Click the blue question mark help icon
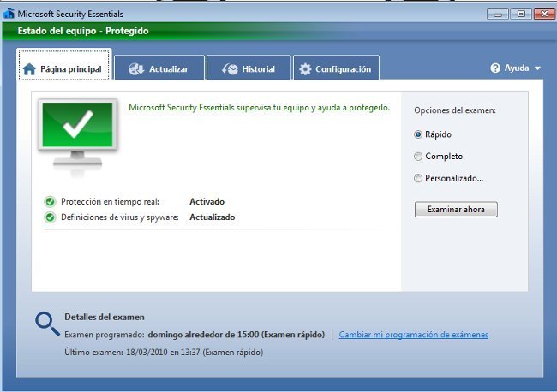This screenshot has height=392, width=557. click(495, 68)
